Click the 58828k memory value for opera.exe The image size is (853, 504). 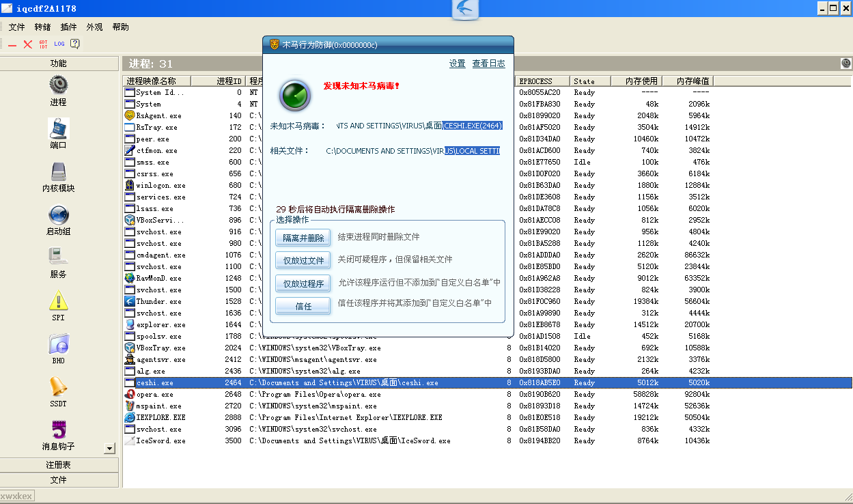[646, 394]
